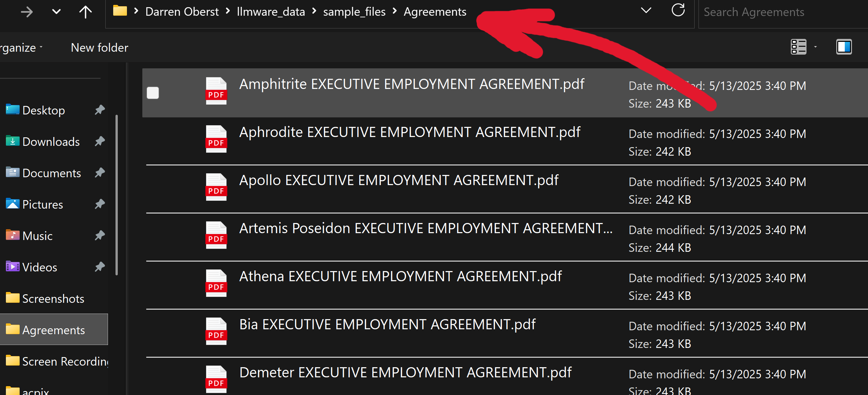Click the llmware_data breadcrumb

click(x=271, y=12)
